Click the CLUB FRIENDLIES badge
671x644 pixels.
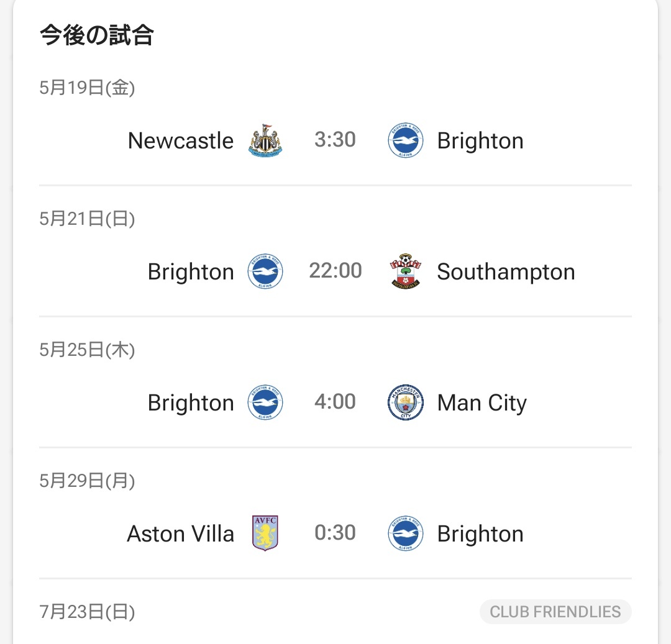(555, 612)
